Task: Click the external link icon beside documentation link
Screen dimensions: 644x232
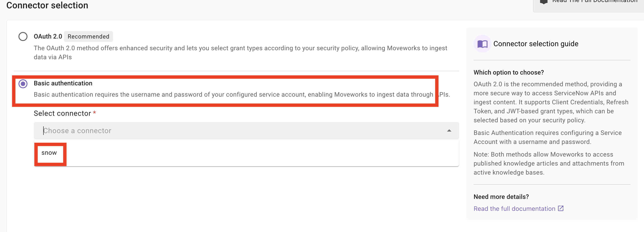Action: (561, 208)
